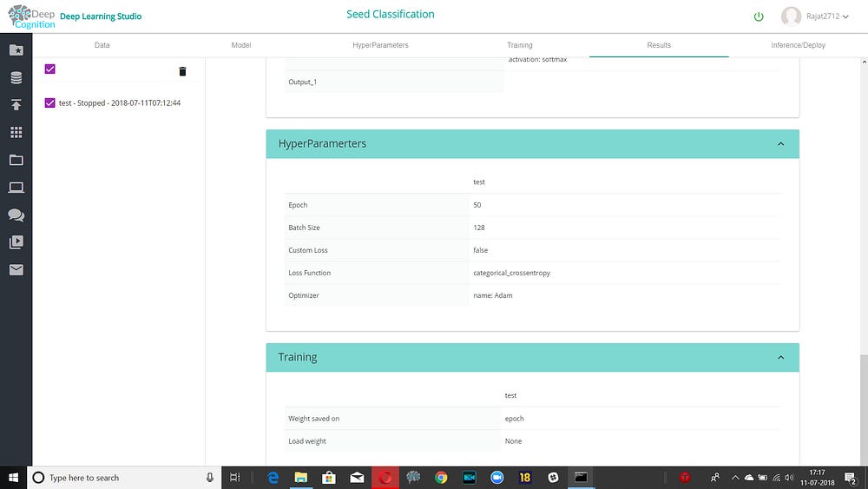Screen dimensions: 868x489
Task: Collapse the Training section
Action: pos(780,357)
